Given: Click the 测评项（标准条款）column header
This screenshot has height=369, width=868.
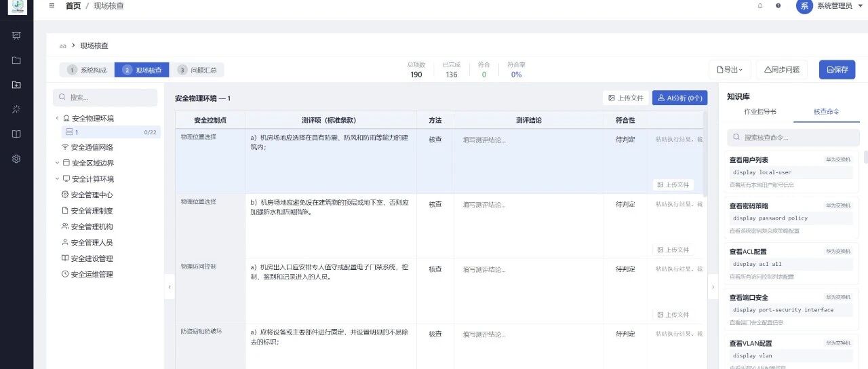Looking at the screenshot, I should (x=330, y=120).
